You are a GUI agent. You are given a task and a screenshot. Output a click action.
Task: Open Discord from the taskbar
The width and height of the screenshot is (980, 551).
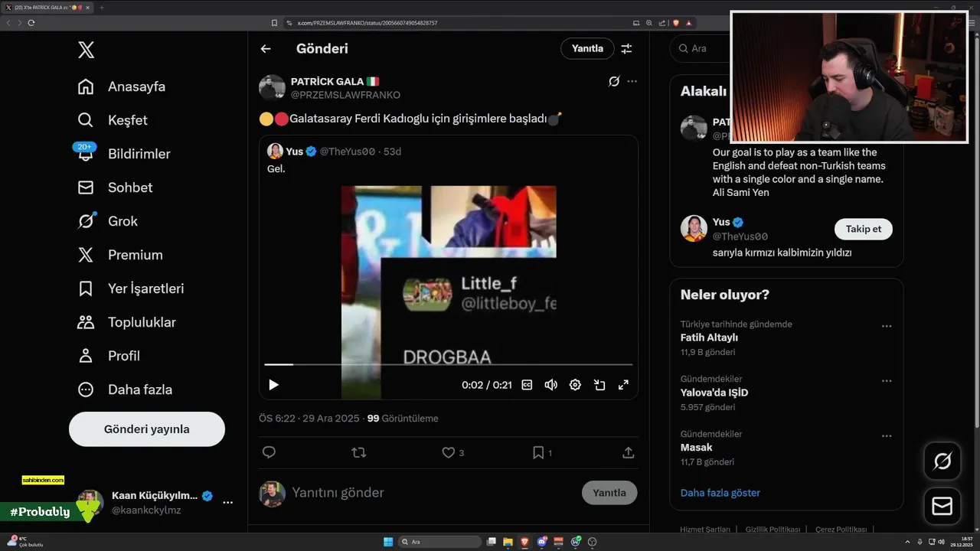(542, 542)
